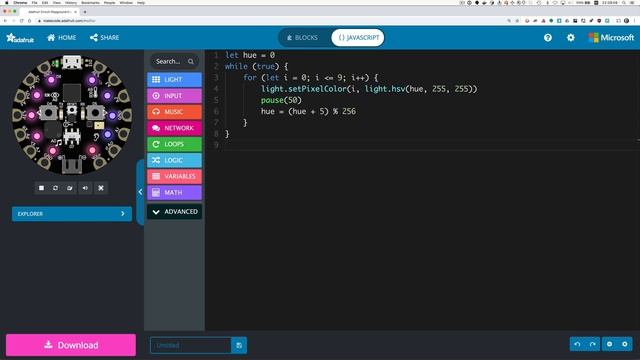
Task: Click the Microsoft logo
Action: [611, 38]
